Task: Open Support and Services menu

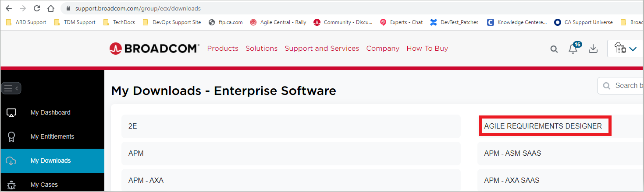Action: point(322,49)
